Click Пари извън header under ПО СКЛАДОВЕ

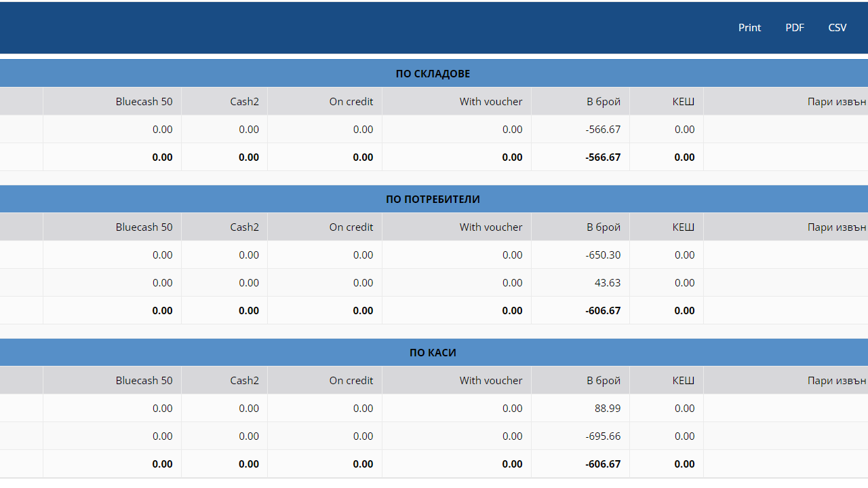[837, 102]
